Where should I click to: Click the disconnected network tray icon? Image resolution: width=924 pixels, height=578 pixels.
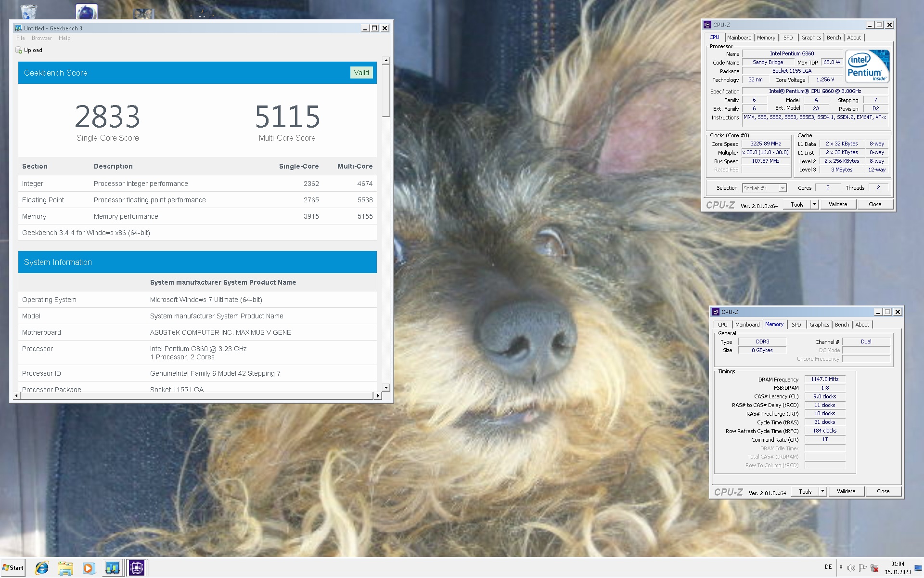875,568
